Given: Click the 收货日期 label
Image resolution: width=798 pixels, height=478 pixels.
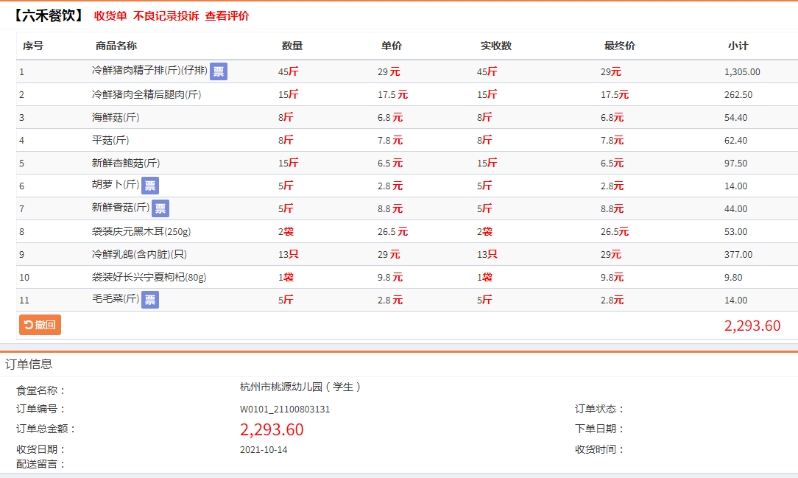Looking at the screenshot, I should click(x=41, y=449).
